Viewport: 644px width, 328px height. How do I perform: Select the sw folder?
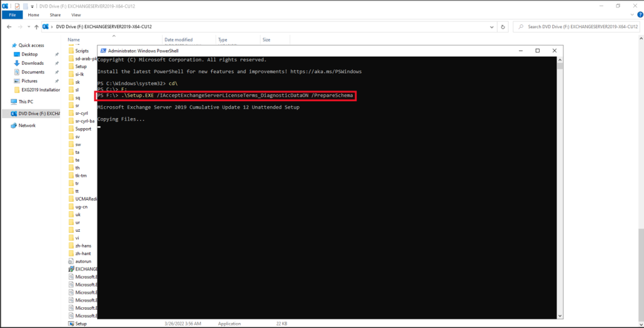click(77, 145)
